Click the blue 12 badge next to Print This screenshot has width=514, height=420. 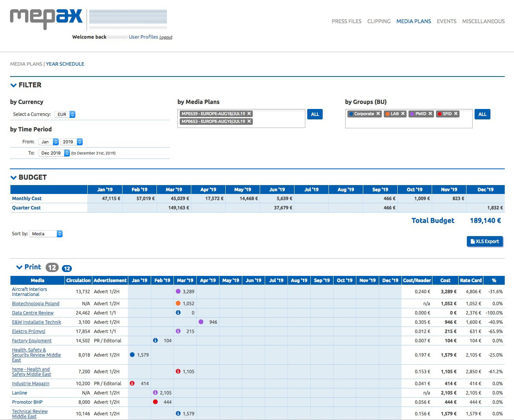click(67, 268)
